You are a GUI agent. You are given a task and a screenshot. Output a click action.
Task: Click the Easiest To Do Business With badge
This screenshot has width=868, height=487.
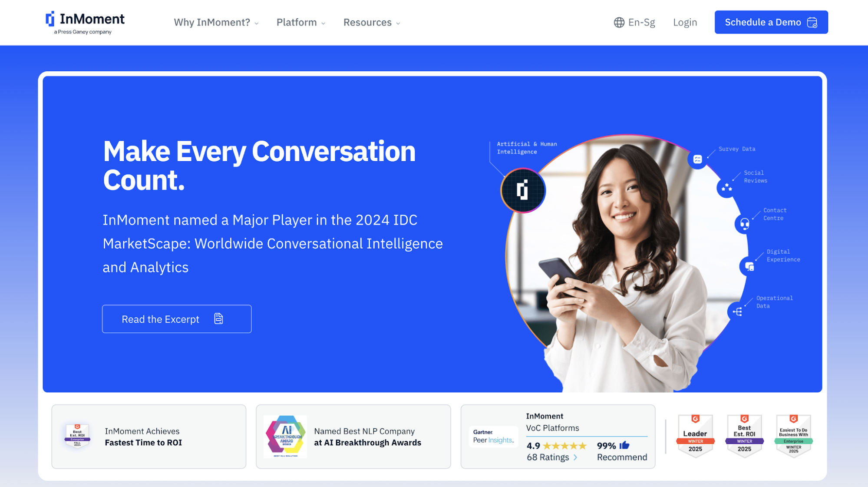[x=793, y=436]
